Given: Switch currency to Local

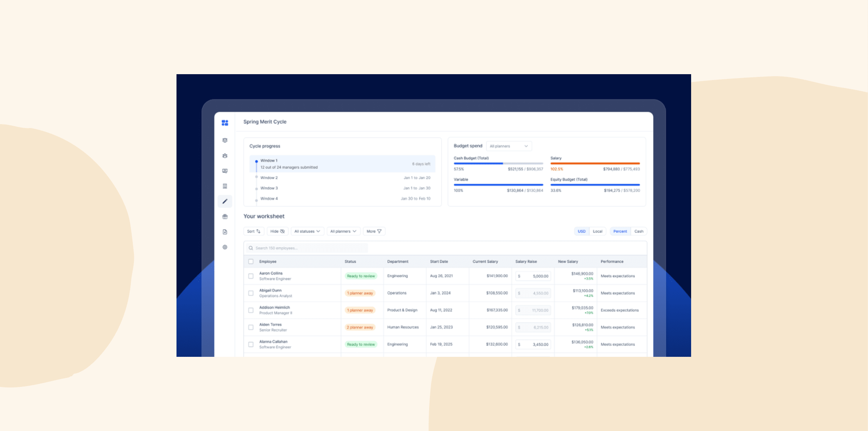Looking at the screenshot, I should tap(597, 231).
